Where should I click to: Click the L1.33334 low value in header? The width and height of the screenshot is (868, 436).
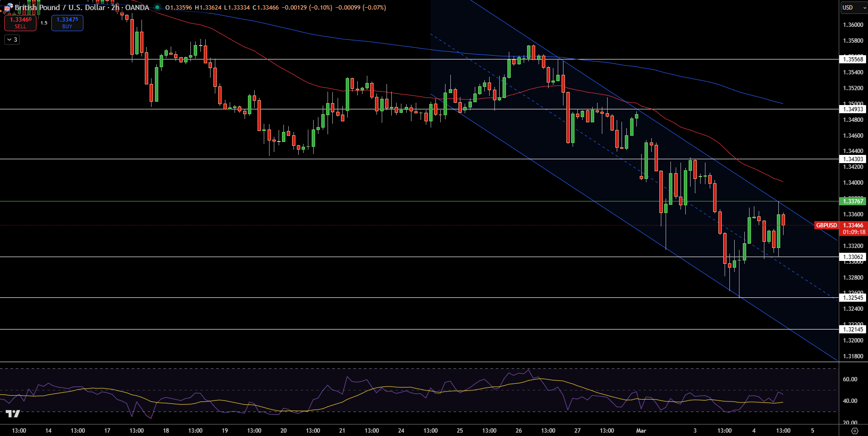click(x=237, y=8)
